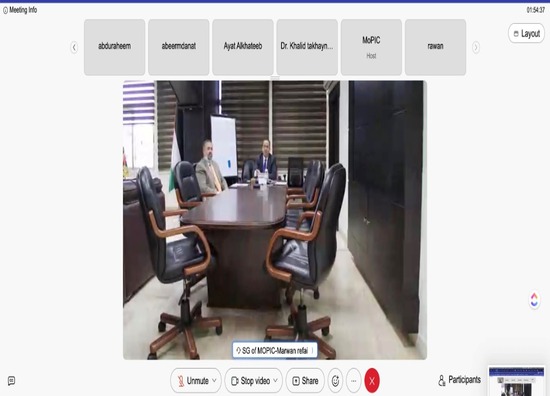This screenshot has height=396, width=550.
Task: Open the chat icon at bottom left
Action: pos(12,381)
